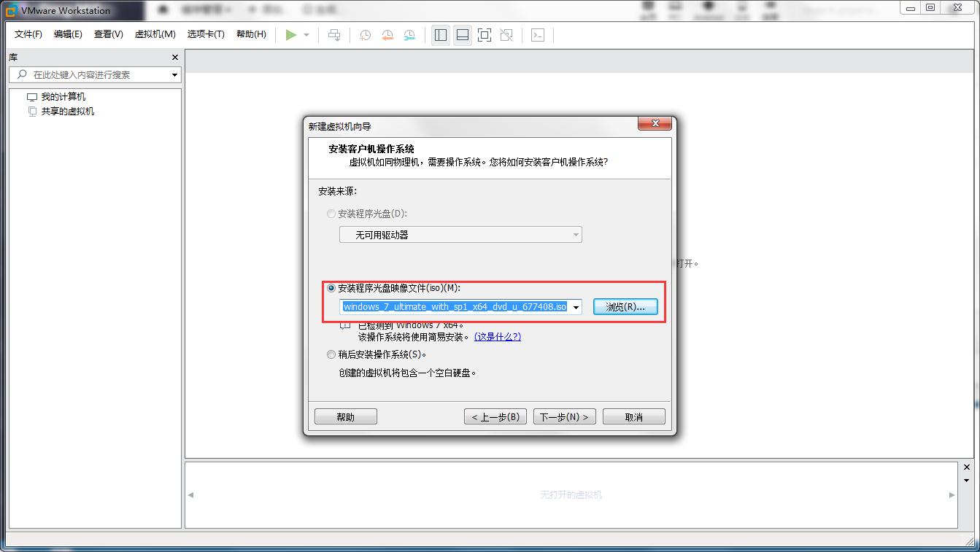The height and width of the screenshot is (552, 980).
Task: Toggle the thumbnail bar view icon
Action: (462, 35)
